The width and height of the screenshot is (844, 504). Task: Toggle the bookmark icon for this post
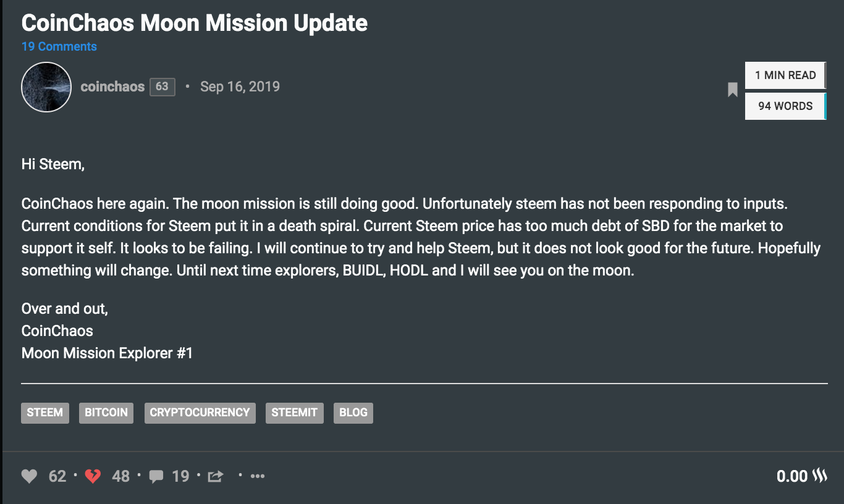(x=733, y=90)
